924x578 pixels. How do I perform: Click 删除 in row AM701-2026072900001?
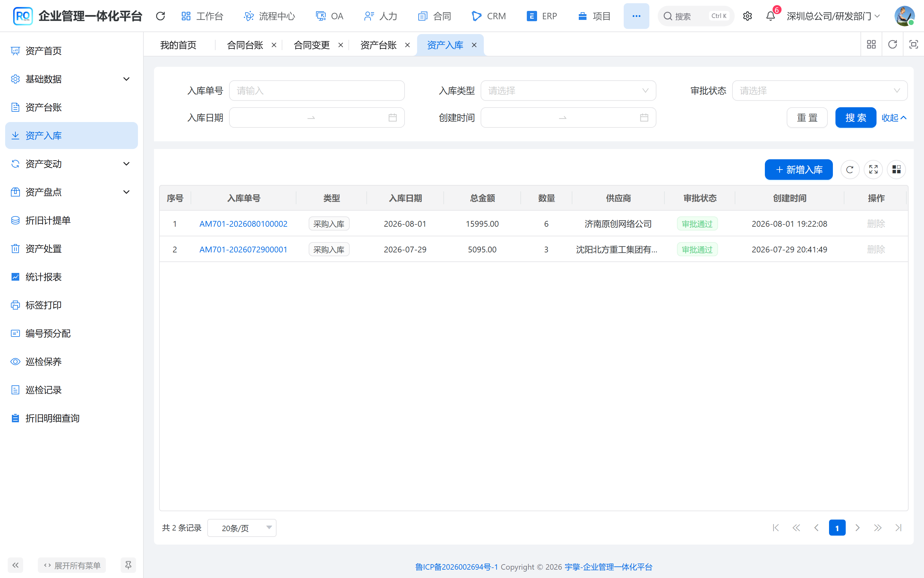point(876,249)
